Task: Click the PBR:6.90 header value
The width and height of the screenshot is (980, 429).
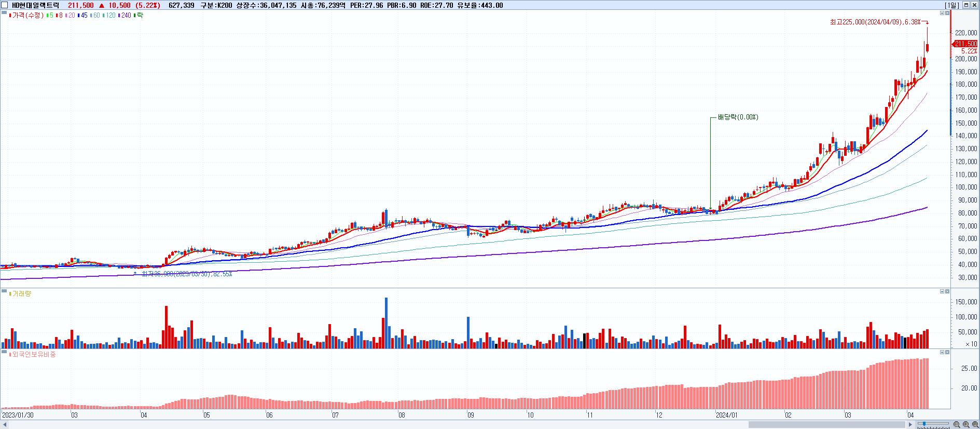Action: click(402, 5)
